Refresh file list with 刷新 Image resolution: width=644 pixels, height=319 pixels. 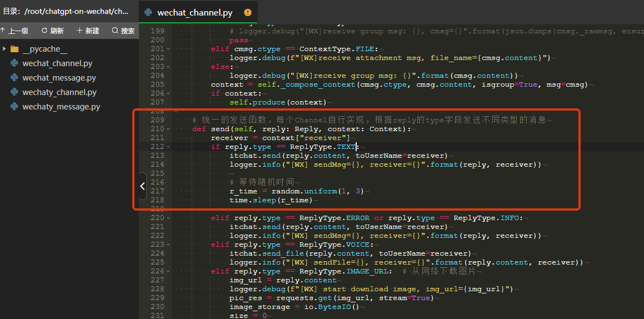tap(53, 31)
